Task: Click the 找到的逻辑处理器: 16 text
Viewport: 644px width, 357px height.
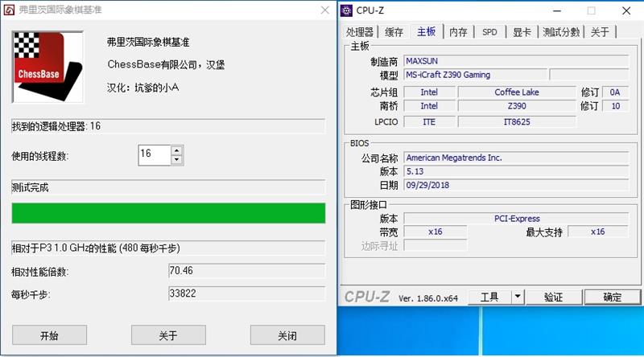Action: point(56,126)
